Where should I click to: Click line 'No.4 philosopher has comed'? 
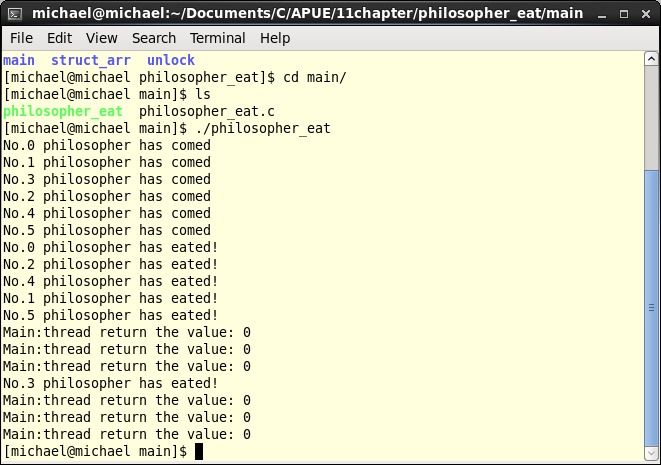coord(107,213)
